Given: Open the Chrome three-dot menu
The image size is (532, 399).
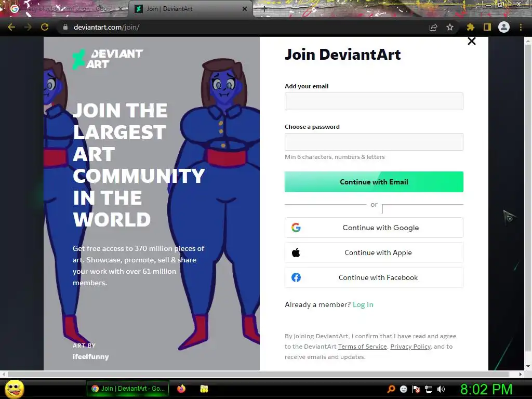Looking at the screenshot, I should click(x=521, y=27).
